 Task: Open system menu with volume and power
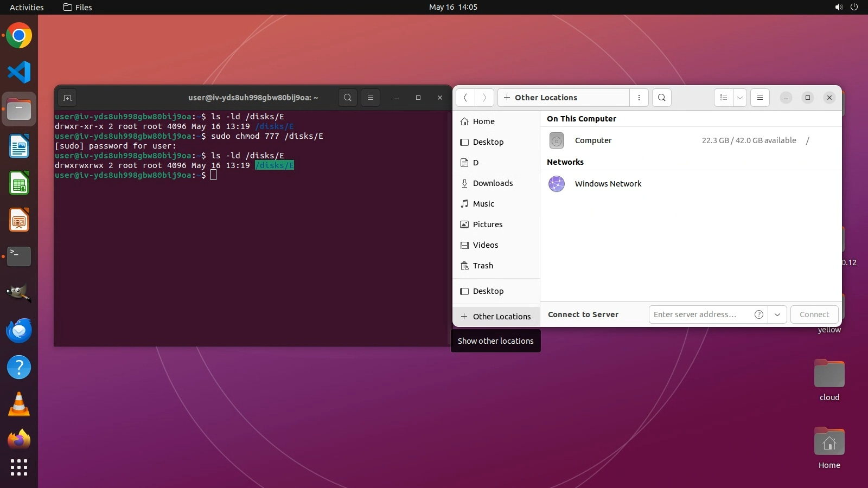846,7
